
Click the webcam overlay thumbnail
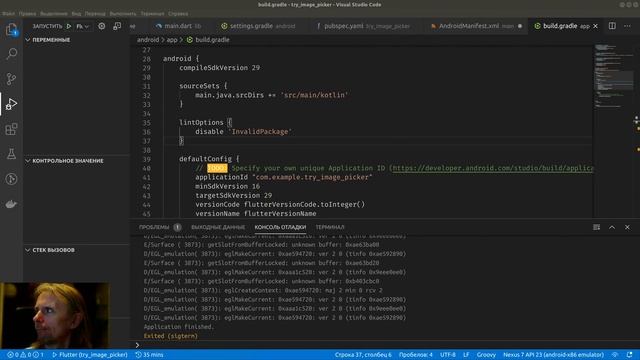click(55, 315)
